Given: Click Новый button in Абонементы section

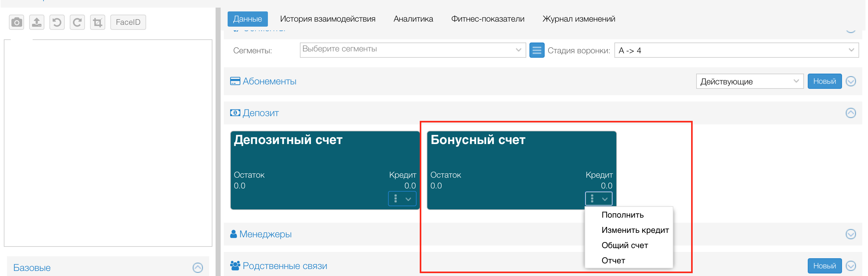Looking at the screenshot, I should pyautogui.click(x=824, y=81).
